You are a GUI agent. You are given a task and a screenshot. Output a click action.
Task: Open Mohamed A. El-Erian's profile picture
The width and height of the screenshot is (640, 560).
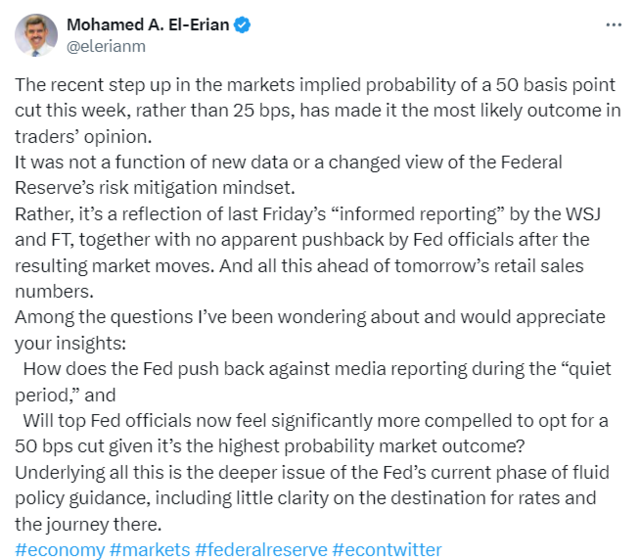point(36,34)
